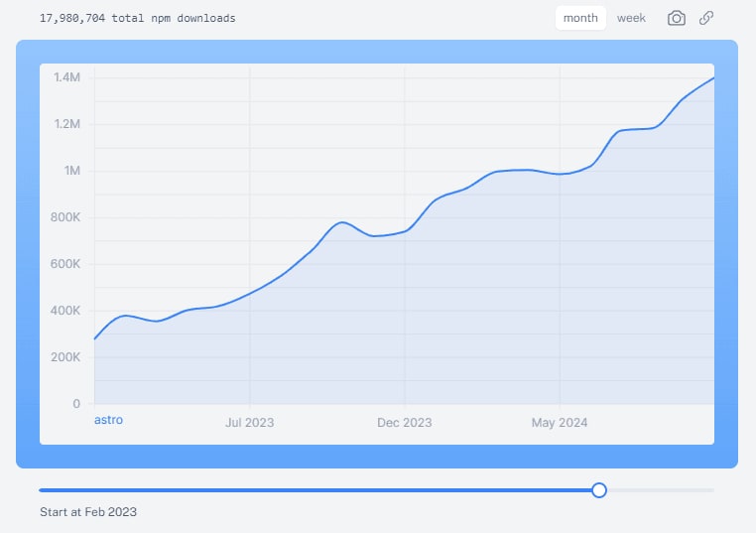Click the astro legend label
The width and height of the screenshot is (756, 533).
tap(109, 420)
